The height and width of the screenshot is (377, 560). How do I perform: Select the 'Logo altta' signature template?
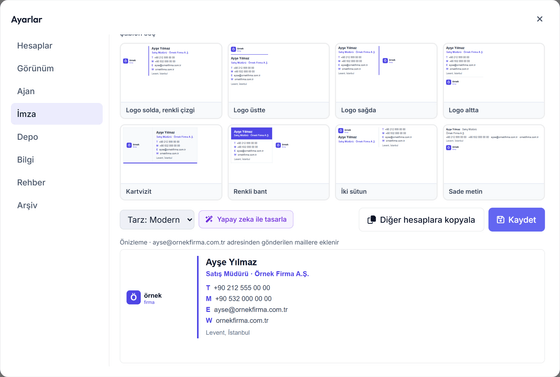(x=494, y=81)
